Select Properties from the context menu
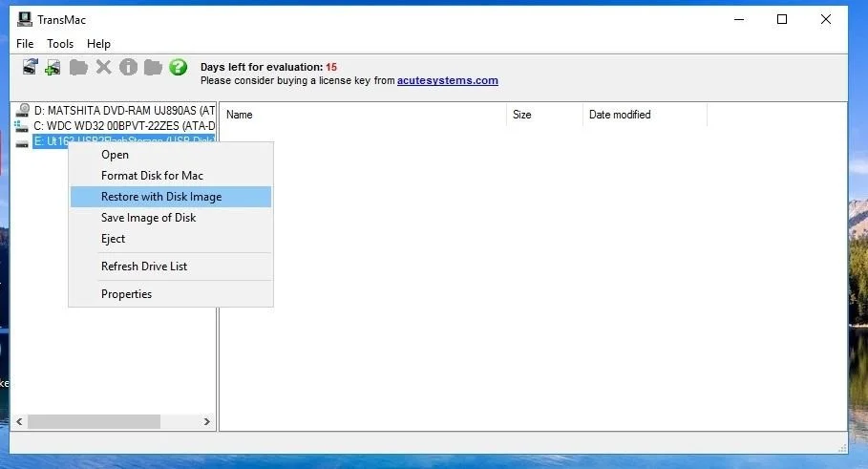Image resolution: width=868 pixels, height=469 pixels. (126, 294)
